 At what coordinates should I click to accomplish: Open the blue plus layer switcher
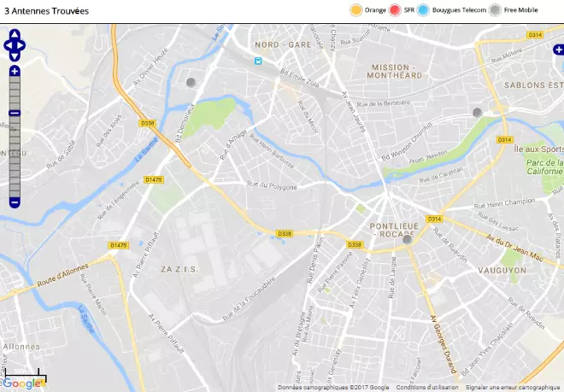tap(559, 50)
